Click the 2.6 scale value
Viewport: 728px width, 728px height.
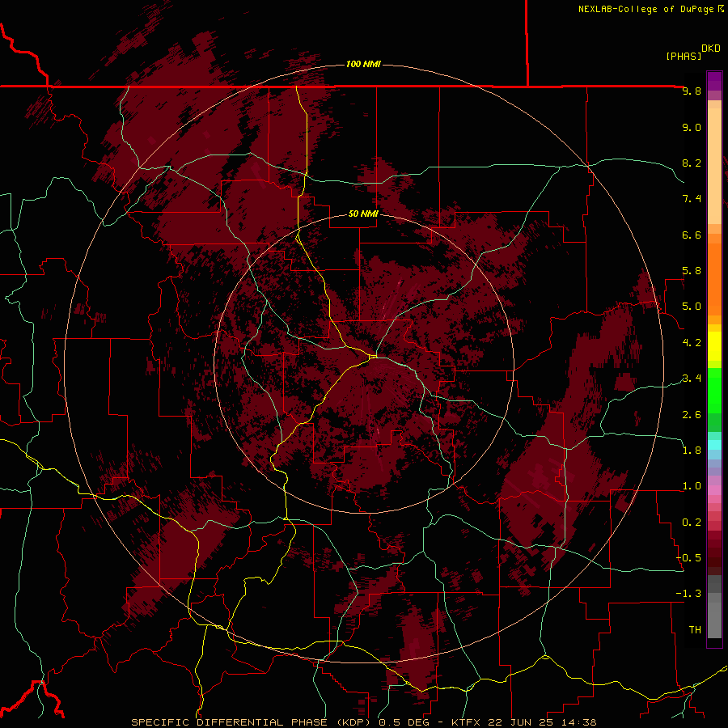click(692, 415)
